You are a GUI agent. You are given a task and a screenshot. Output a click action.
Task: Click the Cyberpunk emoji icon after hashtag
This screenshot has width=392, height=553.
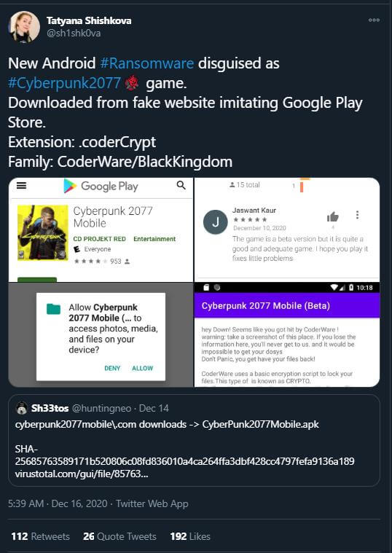tap(132, 83)
